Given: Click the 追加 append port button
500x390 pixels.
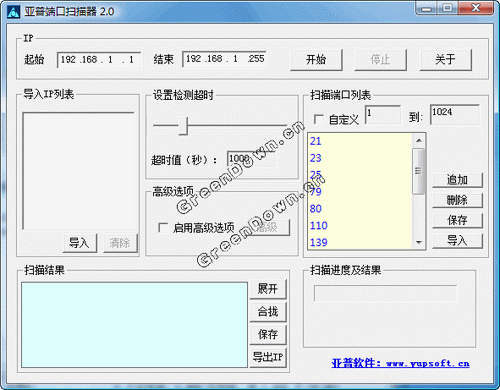Looking at the screenshot, I should click(x=457, y=180).
